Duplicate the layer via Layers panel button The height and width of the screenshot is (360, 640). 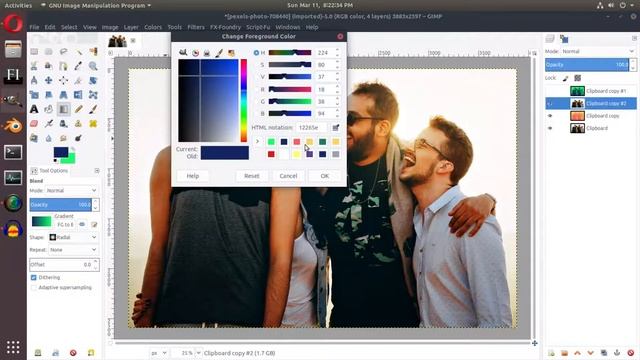pyautogui.click(x=604, y=353)
